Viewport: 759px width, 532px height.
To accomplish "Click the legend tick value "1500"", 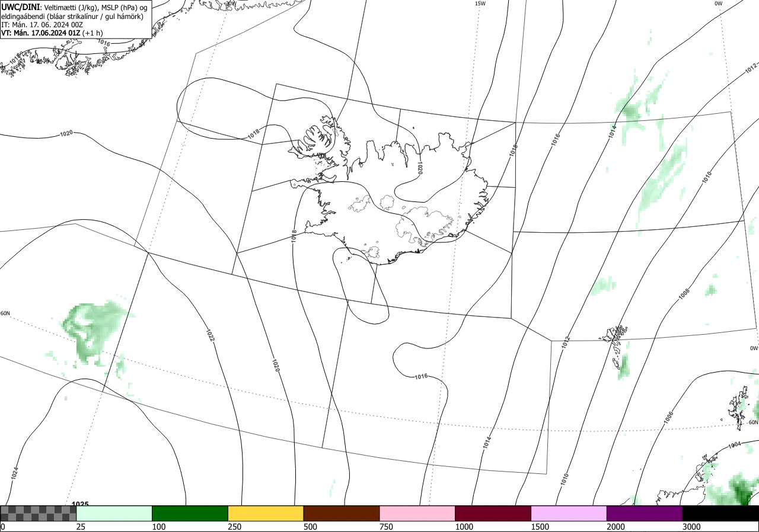I will [x=540, y=527].
